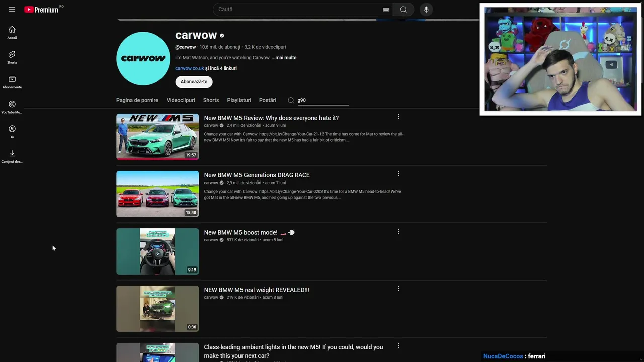Start voice search with microphone icon
The image size is (644, 362).
pos(426,9)
